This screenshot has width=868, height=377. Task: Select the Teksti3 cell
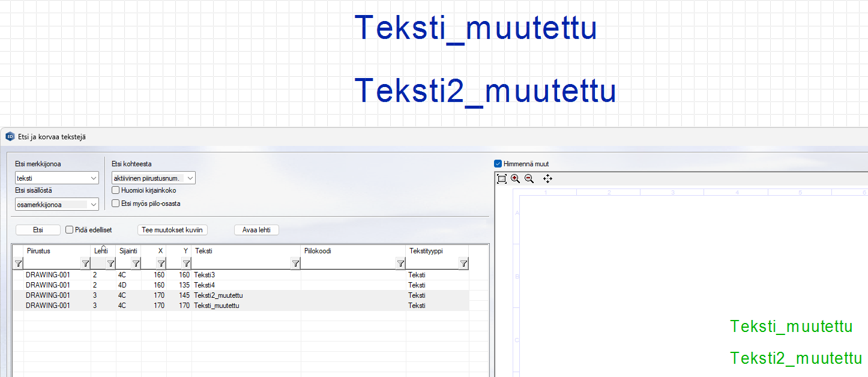(x=246, y=275)
